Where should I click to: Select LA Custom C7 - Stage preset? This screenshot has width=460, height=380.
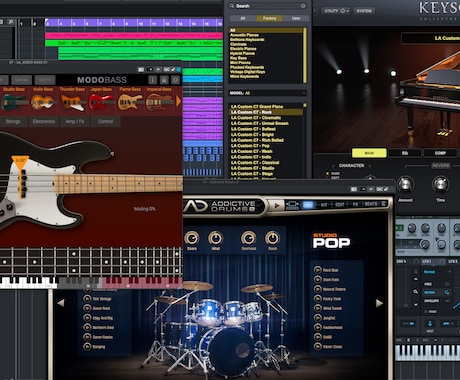coord(252,174)
